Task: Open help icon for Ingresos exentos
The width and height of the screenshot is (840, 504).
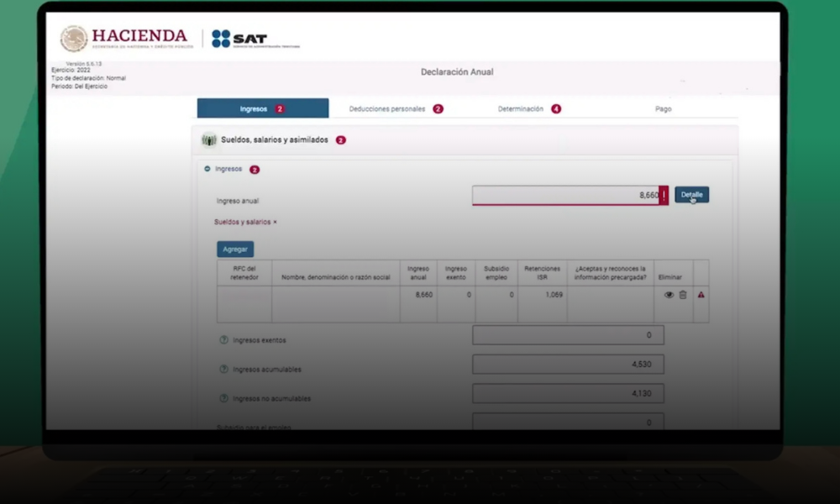Action: (x=224, y=340)
